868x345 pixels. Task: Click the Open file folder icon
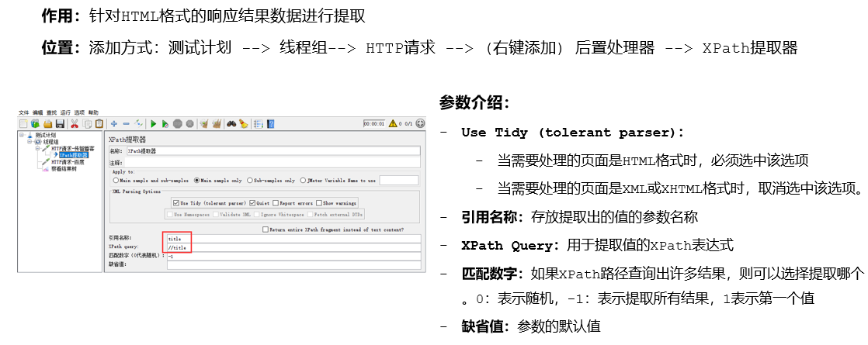click(47, 124)
